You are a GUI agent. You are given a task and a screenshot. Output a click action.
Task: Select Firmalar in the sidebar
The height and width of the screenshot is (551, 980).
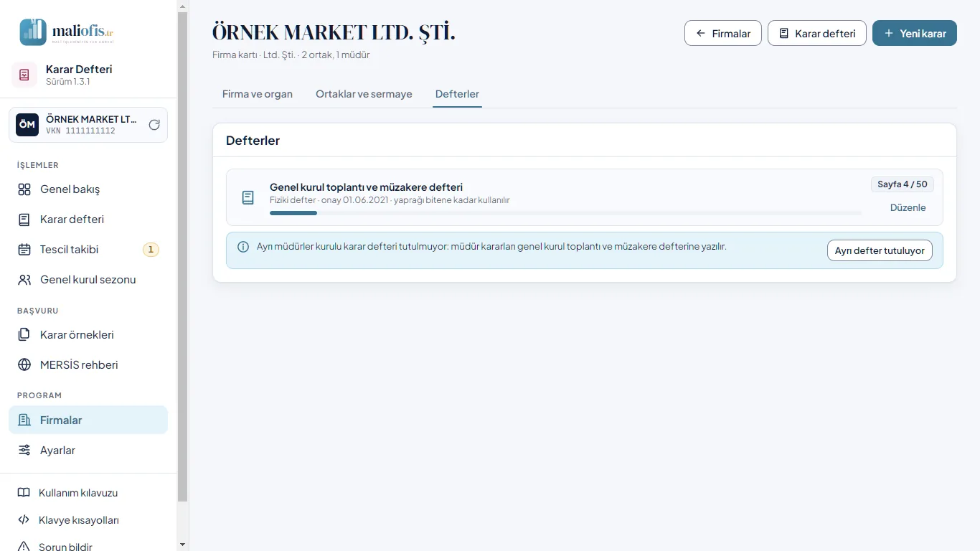88,420
